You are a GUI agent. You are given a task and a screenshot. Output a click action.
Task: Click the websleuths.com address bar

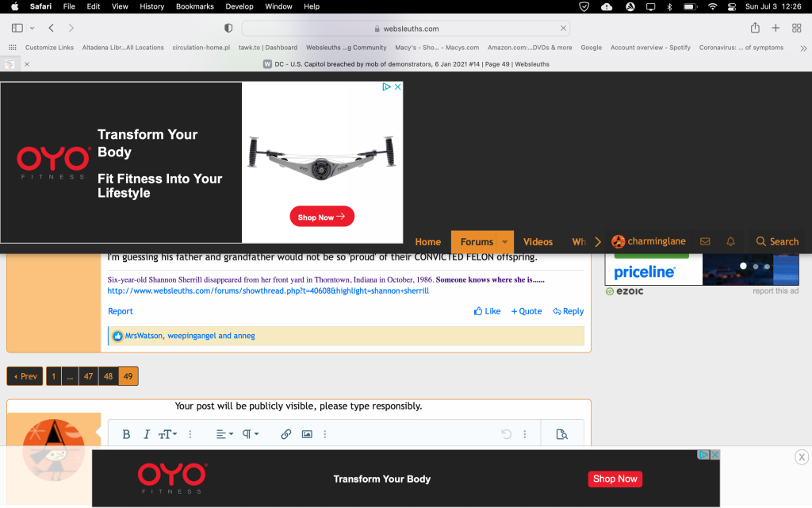pos(405,28)
